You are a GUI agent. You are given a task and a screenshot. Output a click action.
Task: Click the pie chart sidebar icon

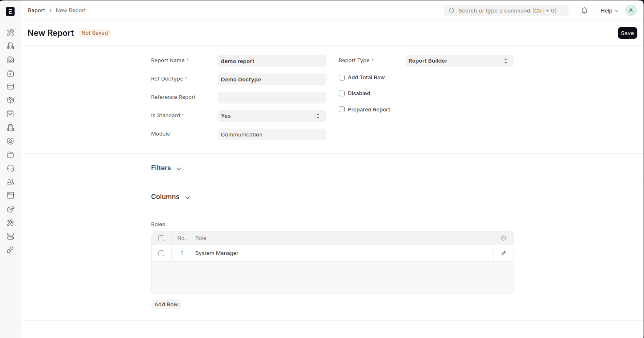tap(10, 209)
